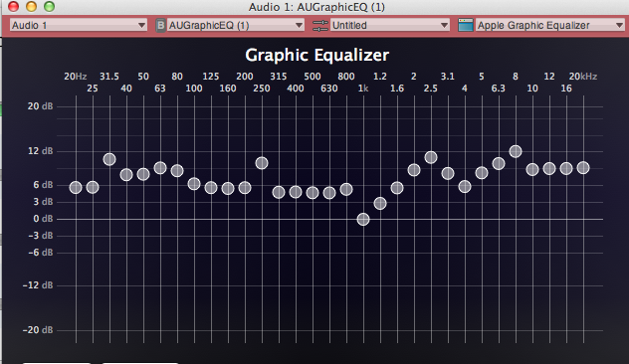
Task: Click the -12 dB scale label
Action: [x=38, y=285]
